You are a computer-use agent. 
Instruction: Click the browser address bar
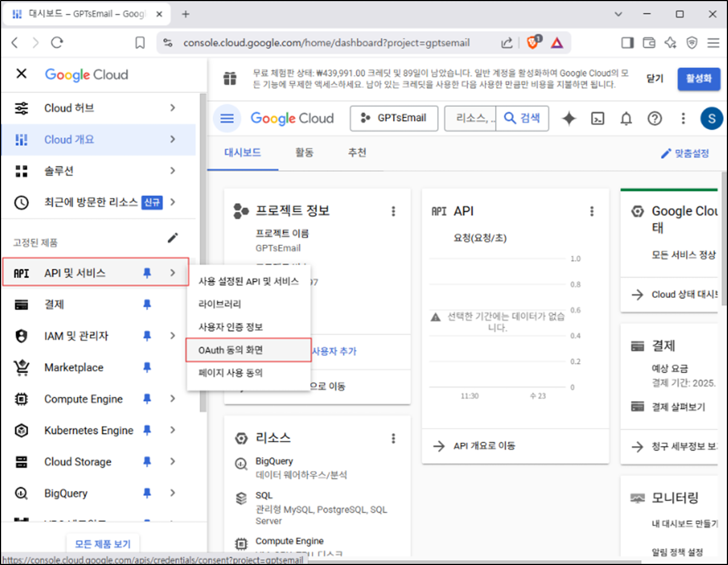pyautogui.click(x=326, y=43)
